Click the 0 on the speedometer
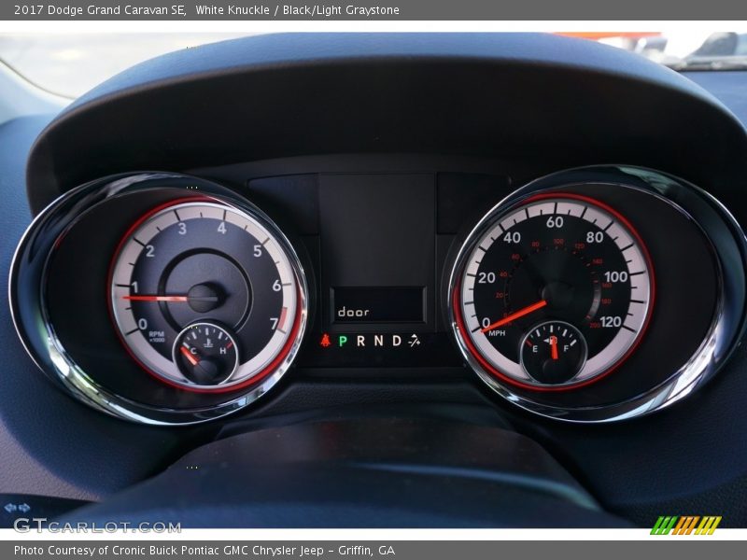 click(x=486, y=323)
